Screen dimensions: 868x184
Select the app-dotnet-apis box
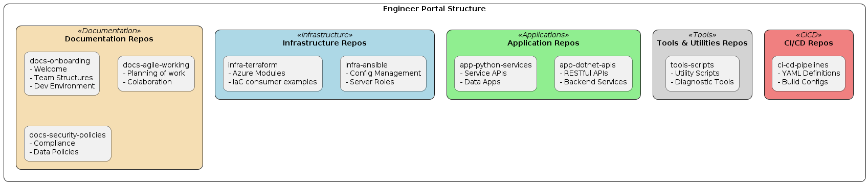pos(593,74)
